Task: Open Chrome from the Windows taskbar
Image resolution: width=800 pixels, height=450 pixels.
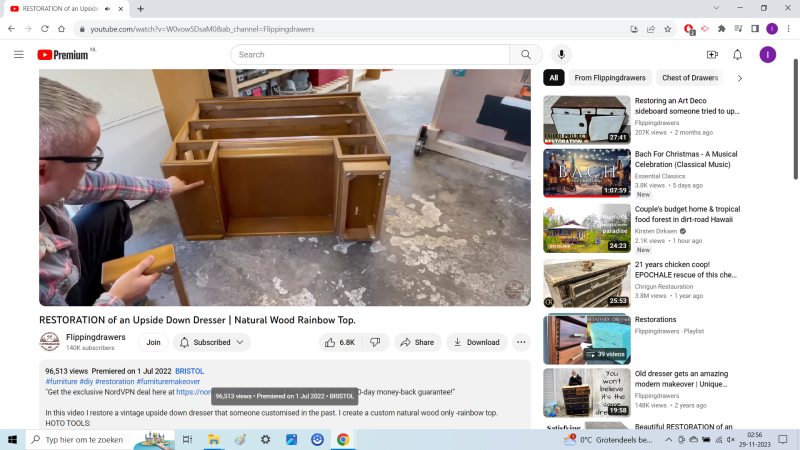Action: pos(343,439)
